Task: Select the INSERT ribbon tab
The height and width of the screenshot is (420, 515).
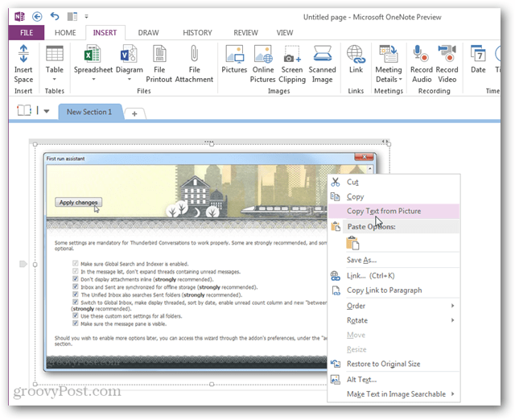Action: (x=105, y=33)
